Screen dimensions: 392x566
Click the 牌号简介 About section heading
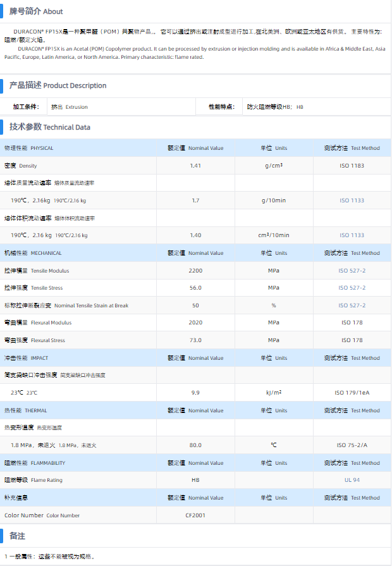pyautogui.click(x=35, y=11)
